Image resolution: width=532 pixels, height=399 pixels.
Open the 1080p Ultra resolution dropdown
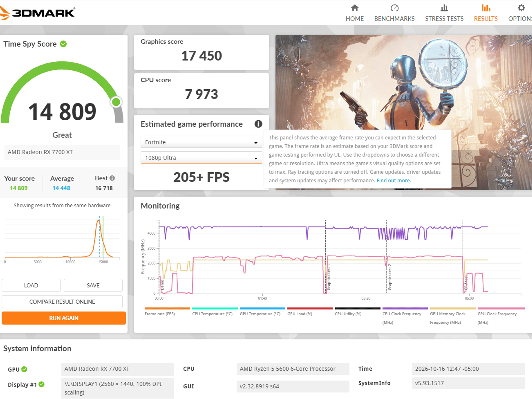pyautogui.click(x=201, y=158)
